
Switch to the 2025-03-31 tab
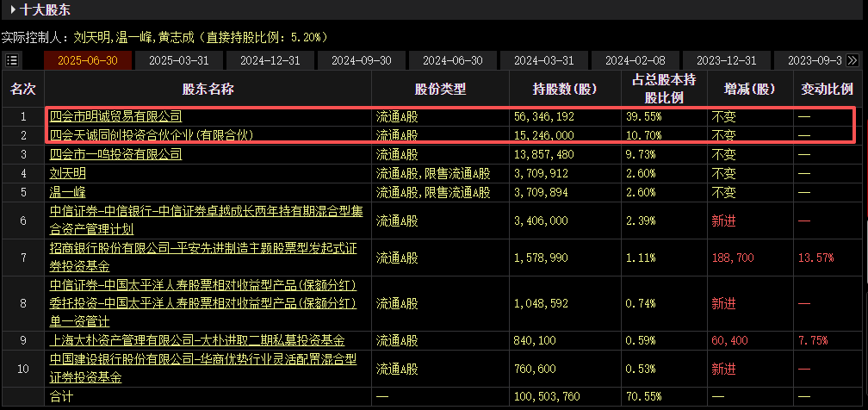tap(179, 60)
